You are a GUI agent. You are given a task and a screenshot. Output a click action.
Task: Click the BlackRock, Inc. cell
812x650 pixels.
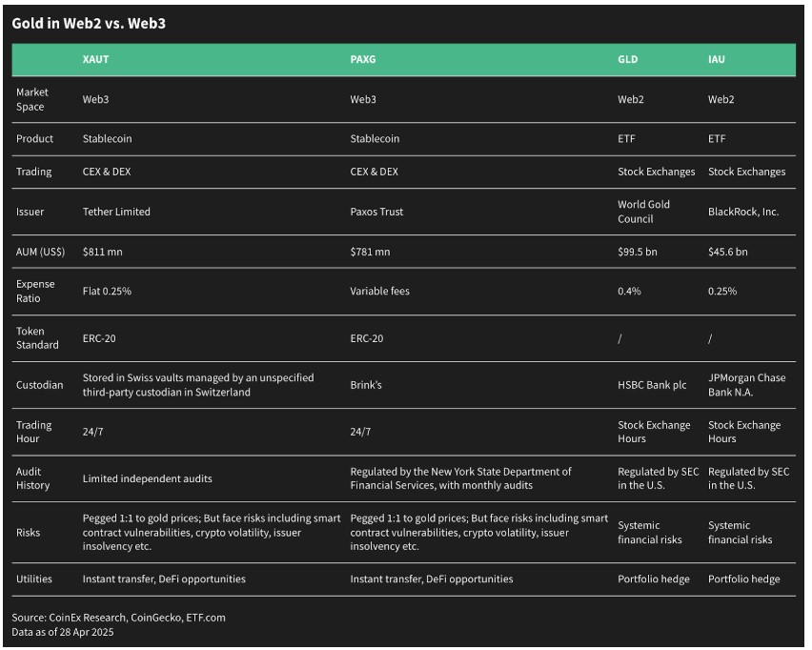coord(743,212)
